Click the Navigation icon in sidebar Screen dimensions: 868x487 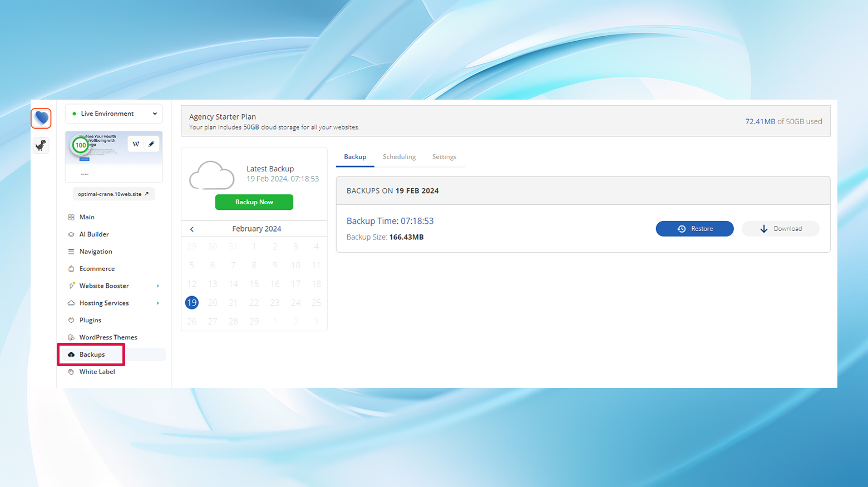[72, 252]
